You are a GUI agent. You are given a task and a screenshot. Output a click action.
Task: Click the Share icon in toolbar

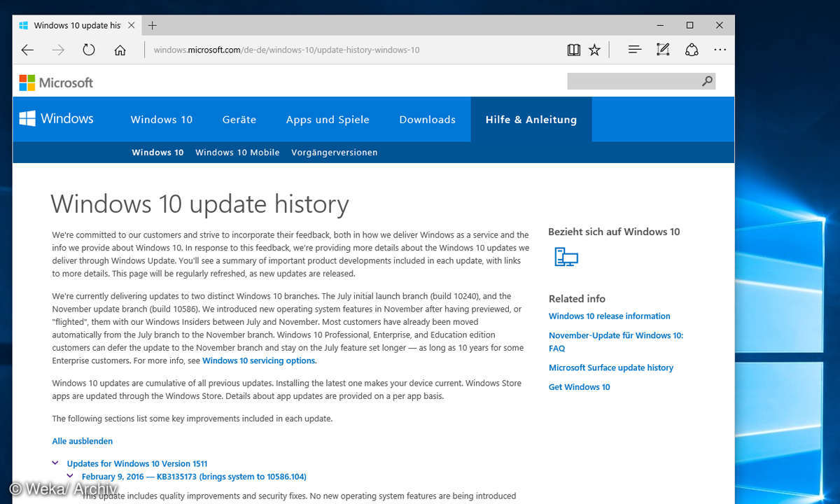(692, 50)
